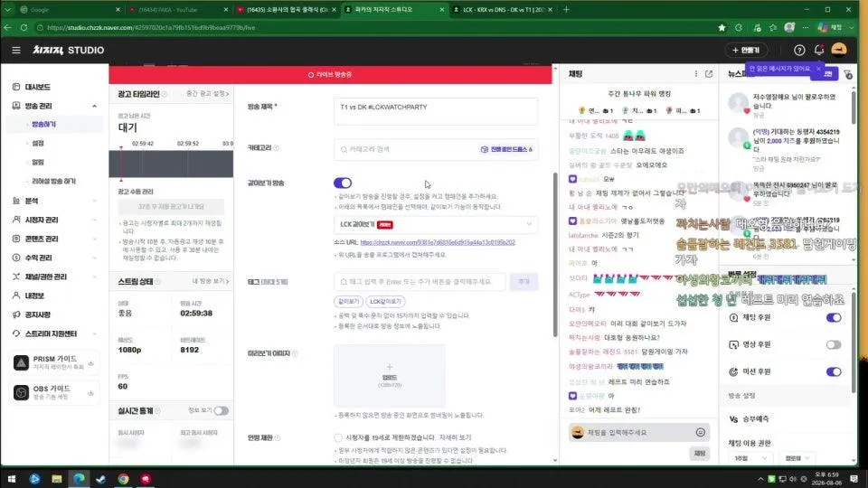Viewport: 868px width, 488px height.
Task: Toggle the 미션 후원 switch
Action: click(x=834, y=371)
